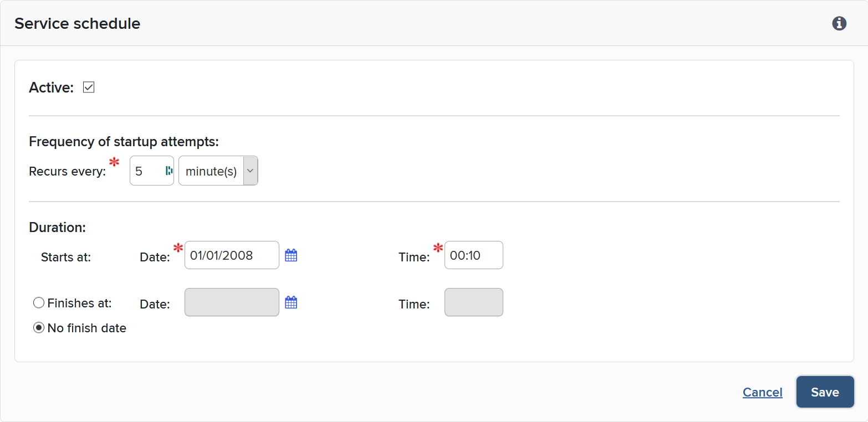Click the Service schedule title
This screenshot has height=422, width=868.
coord(77,23)
